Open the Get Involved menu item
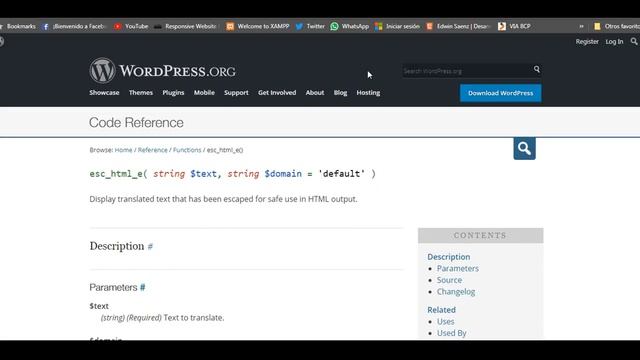Viewport: 640px width, 360px height. pos(277,93)
